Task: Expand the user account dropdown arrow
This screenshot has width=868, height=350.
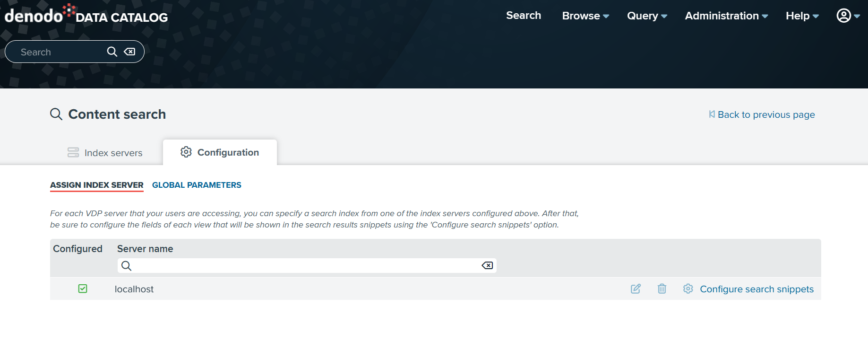Action: coord(857,16)
